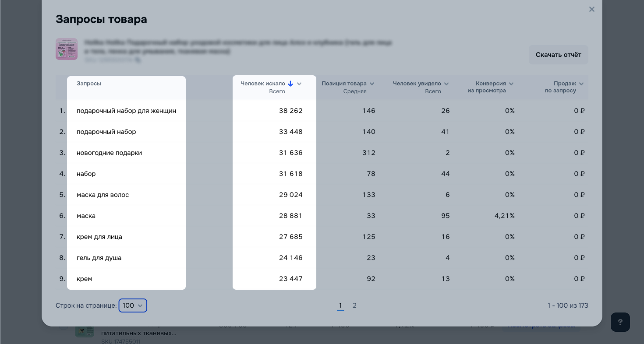Select the query row подарочный набор для женщин

(x=126, y=111)
